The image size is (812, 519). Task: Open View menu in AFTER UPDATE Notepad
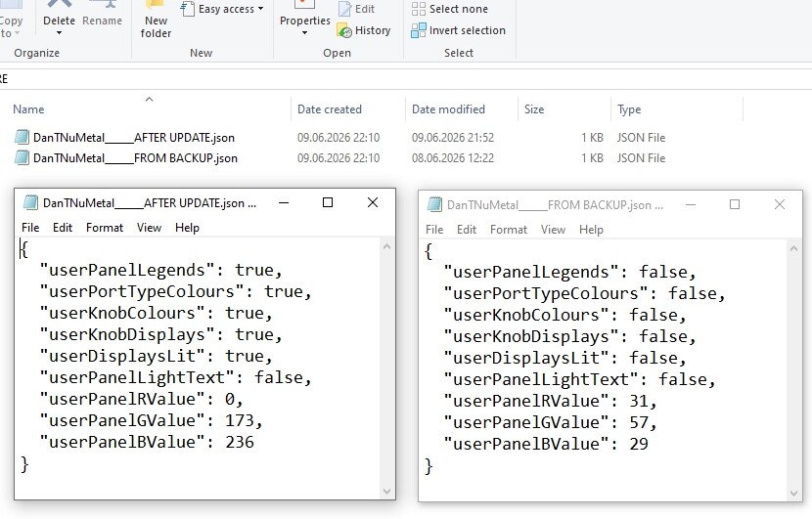[149, 228]
